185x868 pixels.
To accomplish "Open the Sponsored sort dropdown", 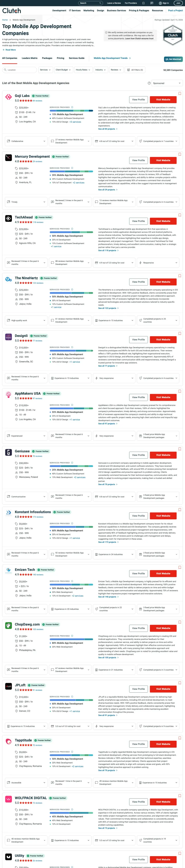I will tap(167, 83).
